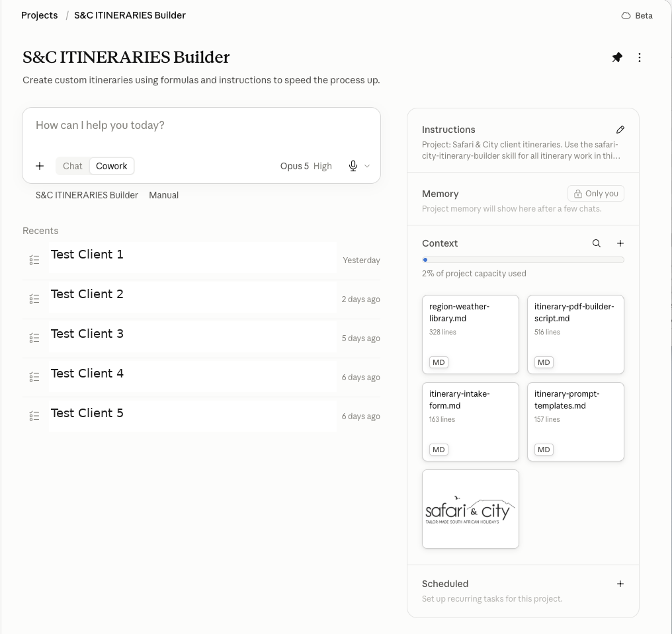Click the task list icon beside Test Client 2

coord(34,299)
